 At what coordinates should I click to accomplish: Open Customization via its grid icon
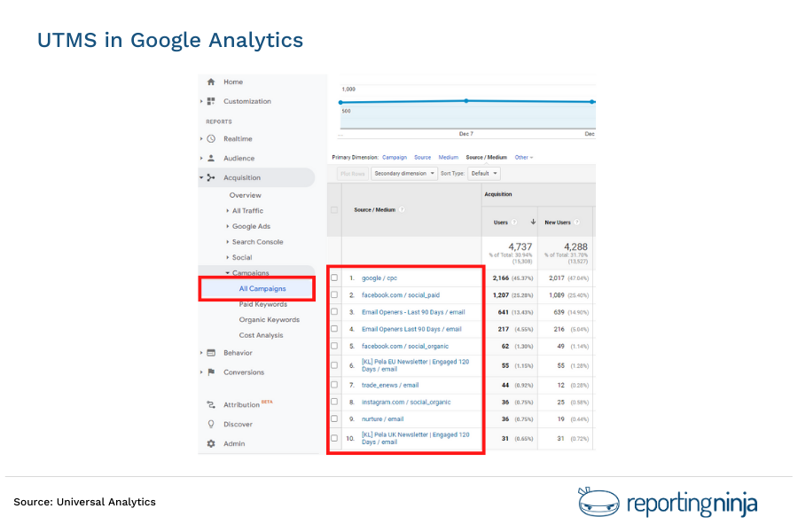coord(210,102)
